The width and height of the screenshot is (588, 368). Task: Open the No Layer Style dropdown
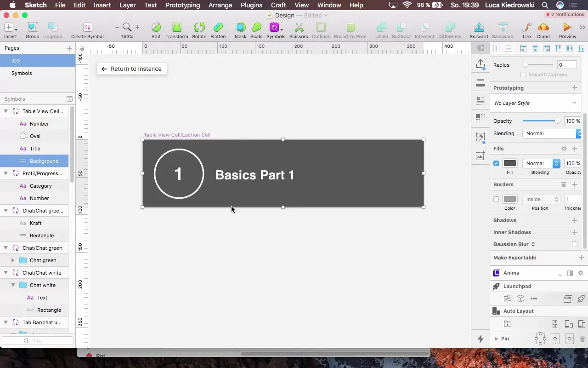(536, 103)
